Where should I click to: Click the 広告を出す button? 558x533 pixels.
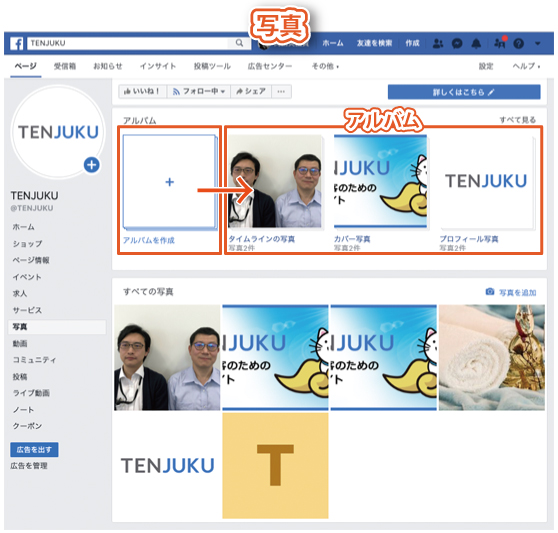pyautogui.click(x=34, y=450)
